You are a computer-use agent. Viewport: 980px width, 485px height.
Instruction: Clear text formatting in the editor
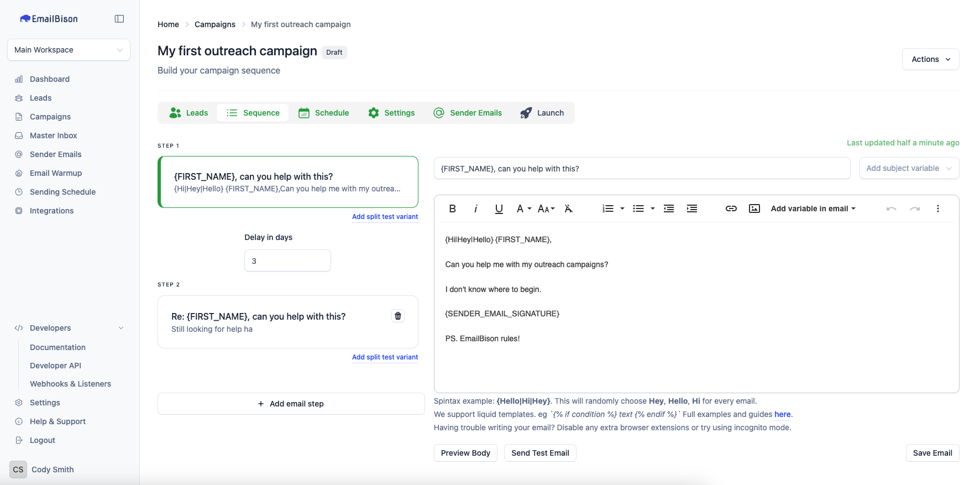pos(568,208)
